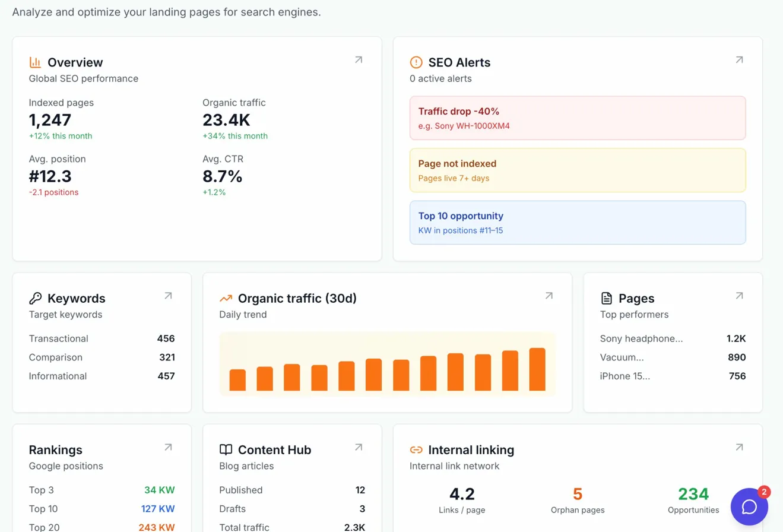The height and width of the screenshot is (532, 783).
Task: Select the Keywords key icon
Action: click(x=35, y=298)
